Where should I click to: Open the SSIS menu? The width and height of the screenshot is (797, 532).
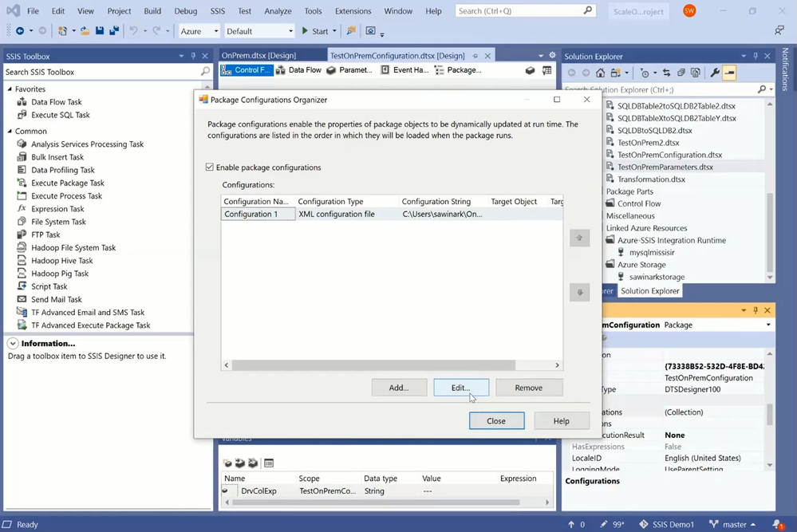pyautogui.click(x=218, y=10)
